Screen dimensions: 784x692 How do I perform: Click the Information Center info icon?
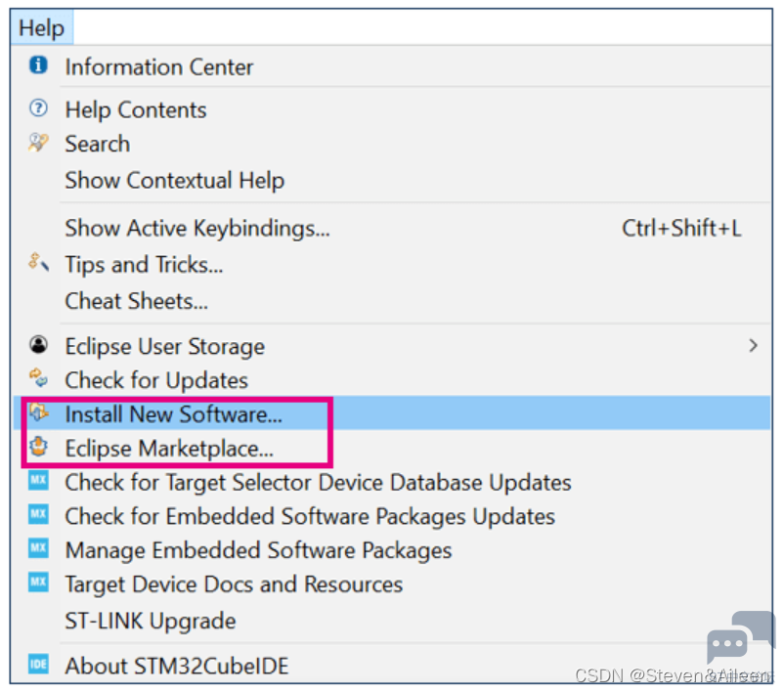click(38, 65)
